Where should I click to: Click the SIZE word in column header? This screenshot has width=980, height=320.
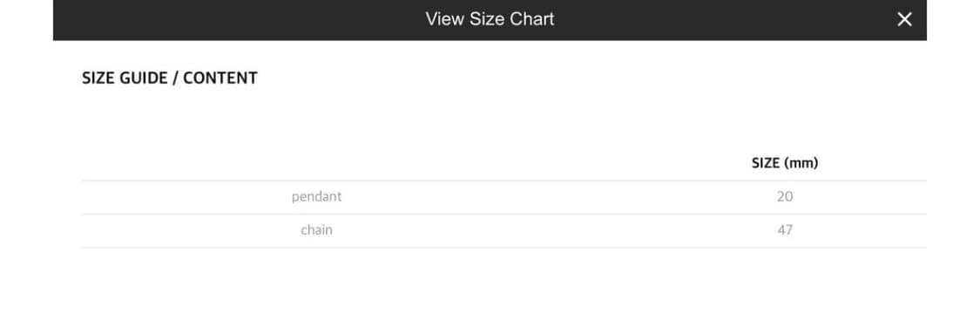767,163
